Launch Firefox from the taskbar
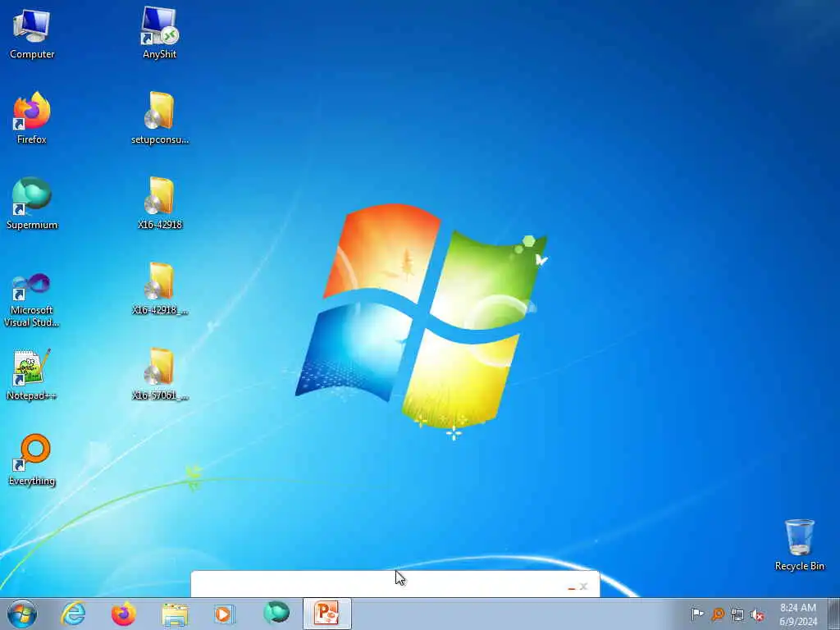This screenshot has height=630, width=840. click(123, 614)
